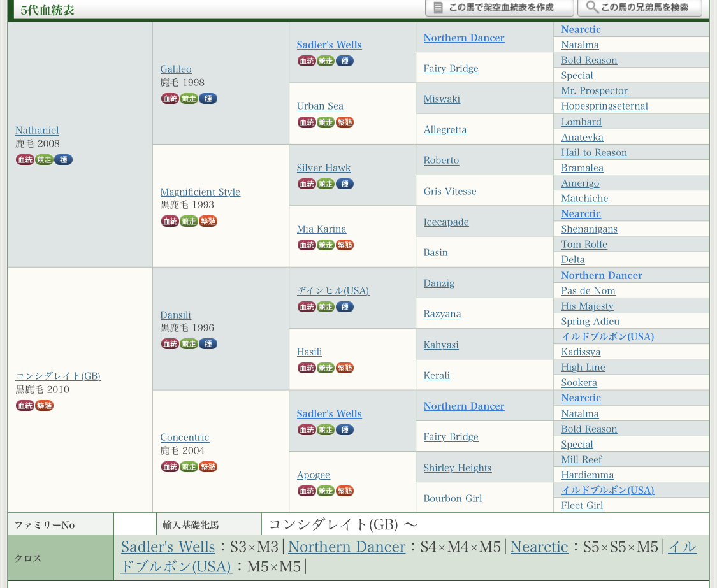Screen dimensions: 717x588
Task: Open the 競走 badge under Galileo
Action: coord(189,98)
